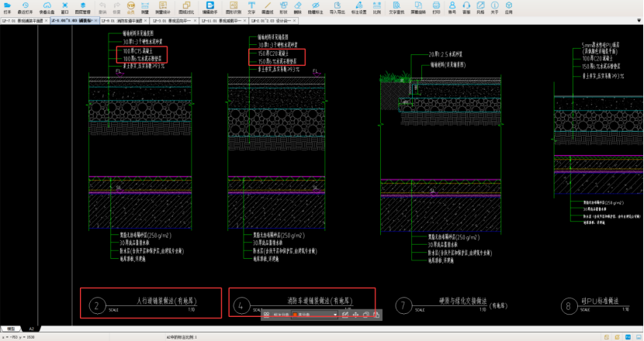Switch to LP-9.01 消防车道平面图 tab
This screenshot has width=644, height=341.
122,21
